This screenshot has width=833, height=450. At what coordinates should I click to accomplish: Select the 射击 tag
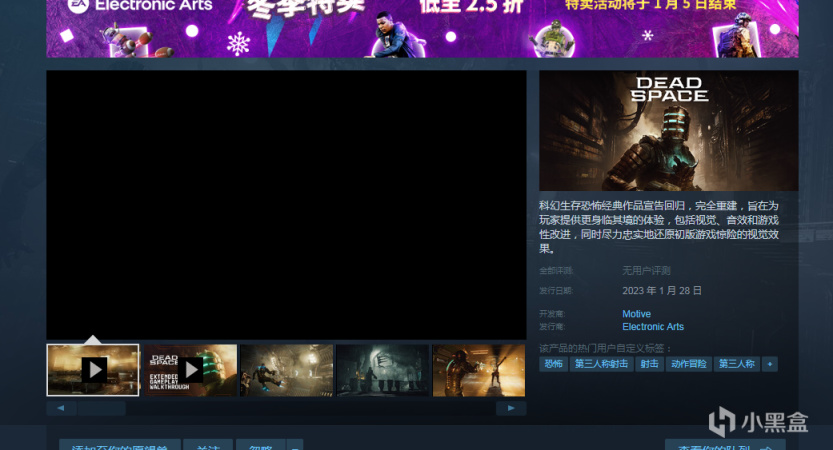649,364
